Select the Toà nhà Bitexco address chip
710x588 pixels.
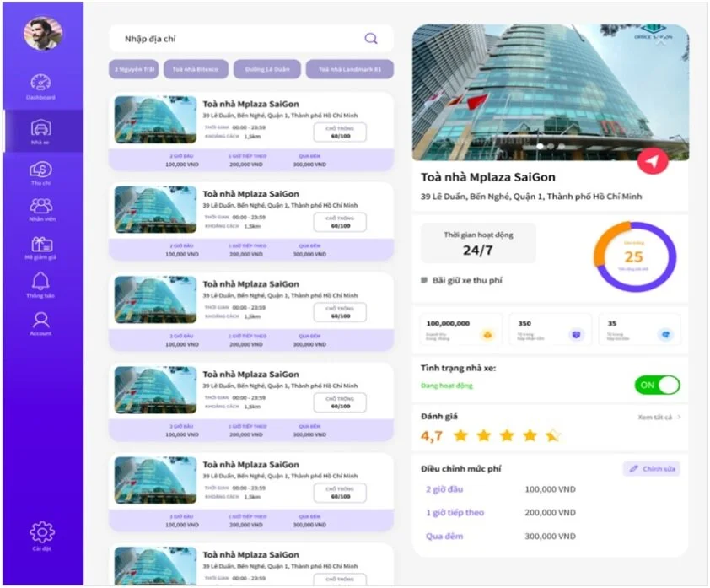(196, 69)
